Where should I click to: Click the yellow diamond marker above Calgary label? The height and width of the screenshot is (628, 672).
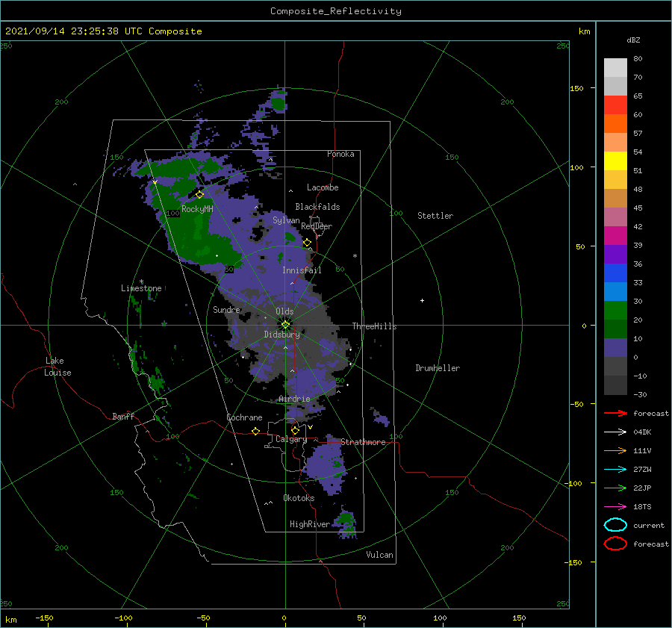pyautogui.click(x=295, y=430)
